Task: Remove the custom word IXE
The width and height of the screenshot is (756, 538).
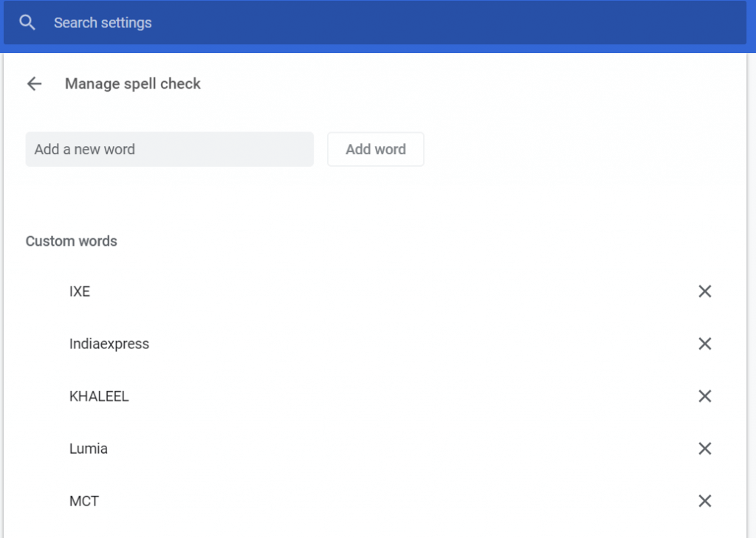Action: pyautogui.click(x=705, y=292)
